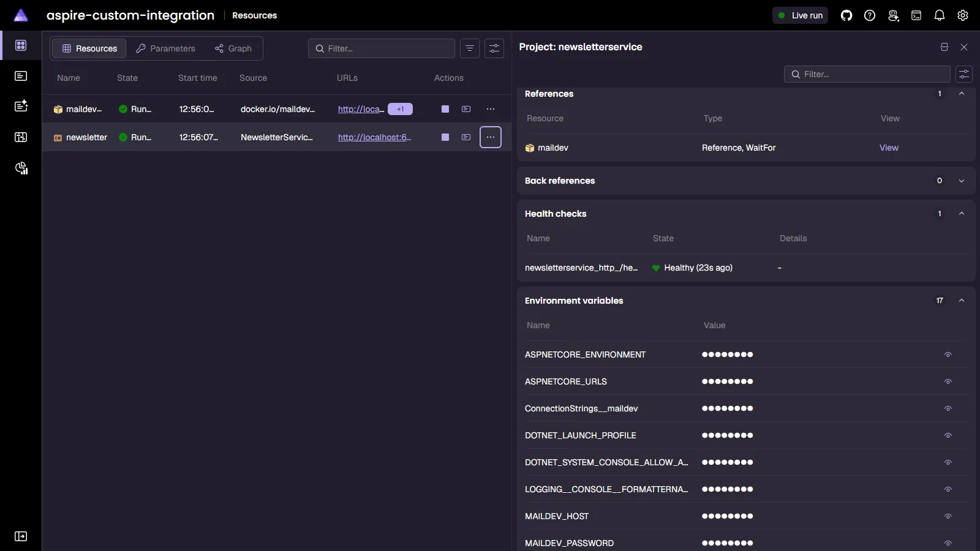This screenshot has height=551, width=980.
Task: View console logs for newsletter row
Action: coord(466,137)
